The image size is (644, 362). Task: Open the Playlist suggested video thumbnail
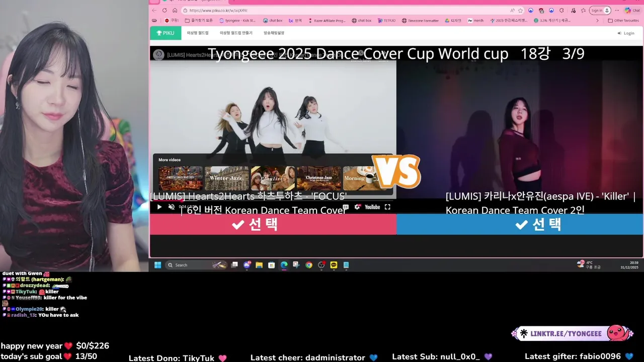(x=273, y=178)
